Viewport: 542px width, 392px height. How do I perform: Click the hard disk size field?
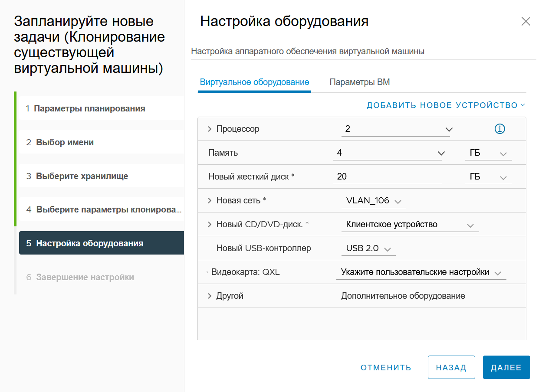click(387, 177)
